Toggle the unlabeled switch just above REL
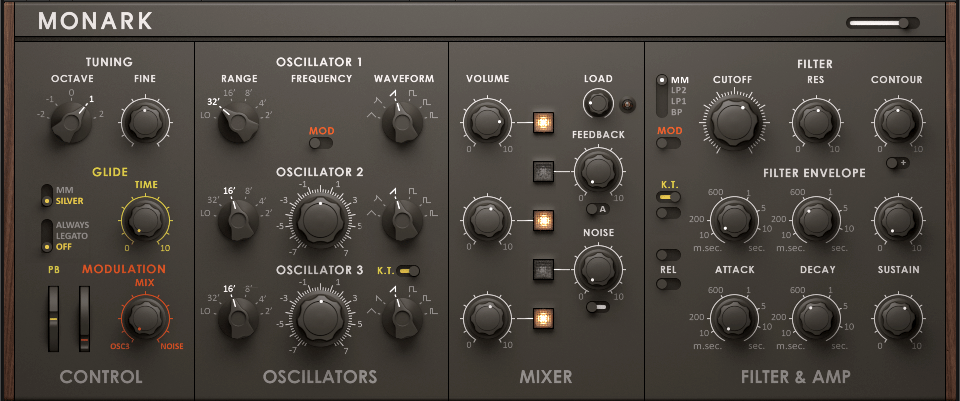This screenshot has width=960, height=401. [x=668, y=254]
